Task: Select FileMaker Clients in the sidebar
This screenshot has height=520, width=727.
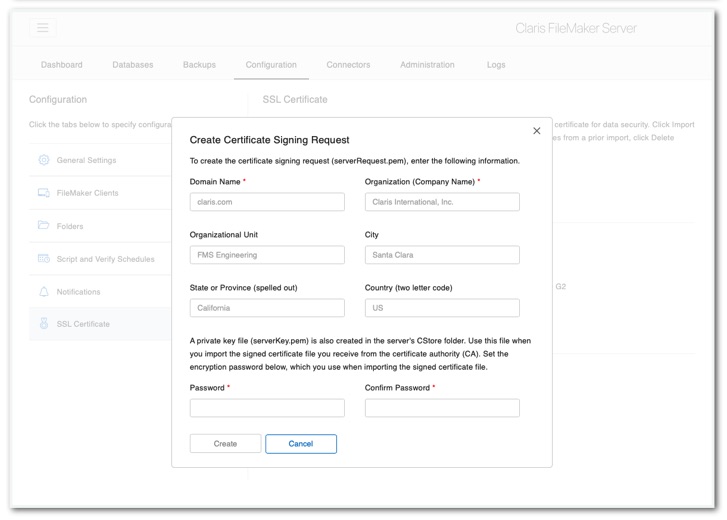Action: [100, 193]
